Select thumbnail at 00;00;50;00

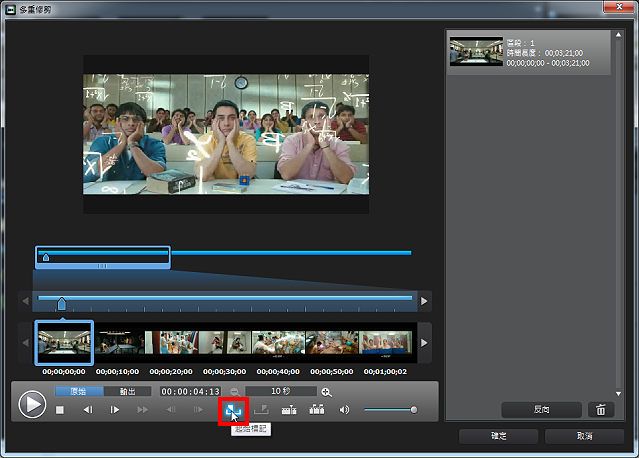coord(332,342)
